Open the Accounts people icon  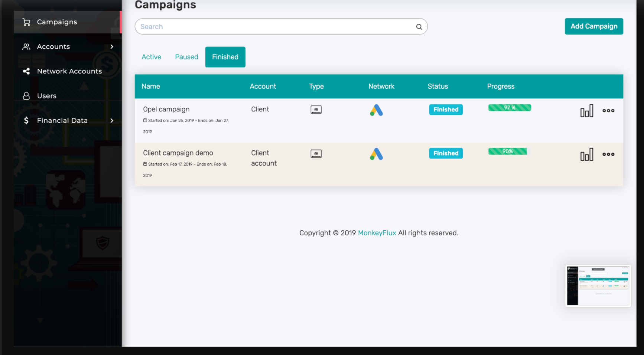(x=26, y=46)
